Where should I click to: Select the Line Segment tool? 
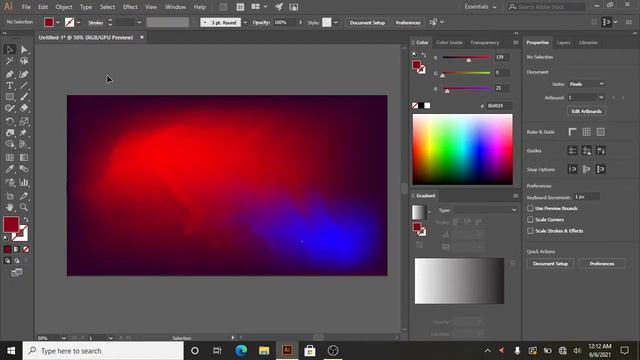tap(24, 86)
